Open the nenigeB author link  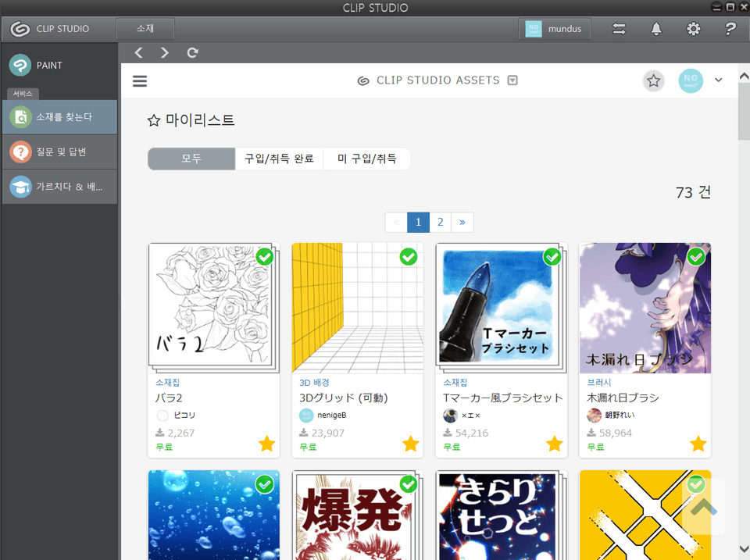(x=331, y=416)
